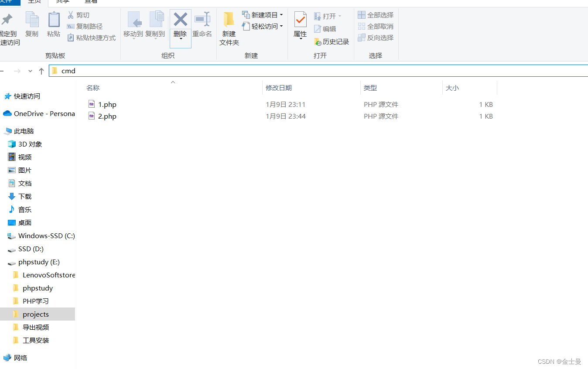Open Pictures (图片) in navigation pane
Screen dimensions: 588x369
[25, 171]
